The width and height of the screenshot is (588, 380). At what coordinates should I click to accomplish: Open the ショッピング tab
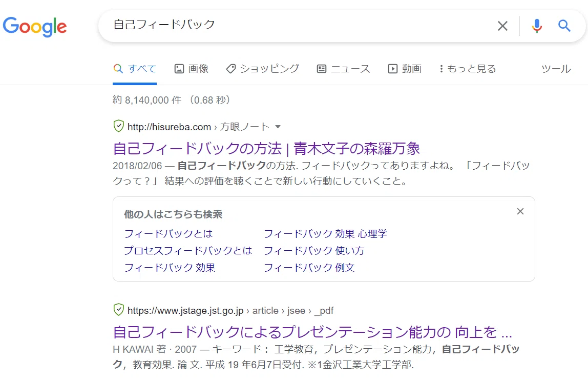click(262, 69)
